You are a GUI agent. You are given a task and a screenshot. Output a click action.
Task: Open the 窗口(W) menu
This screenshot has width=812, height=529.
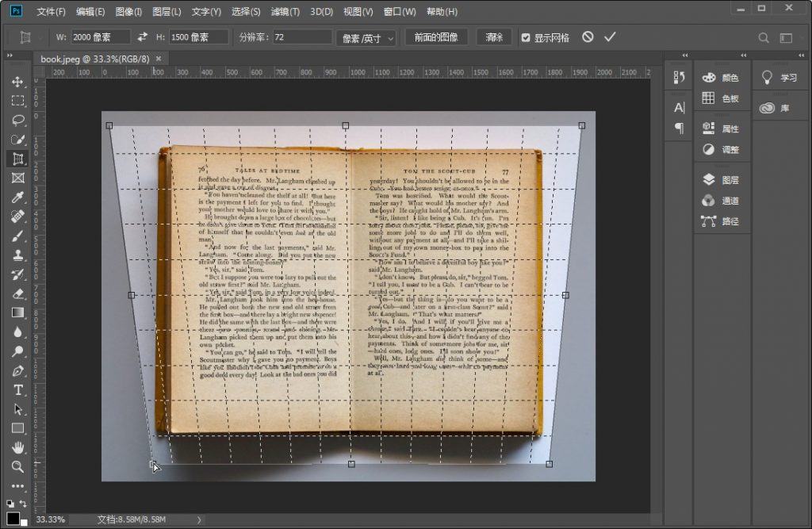(400, 11)
